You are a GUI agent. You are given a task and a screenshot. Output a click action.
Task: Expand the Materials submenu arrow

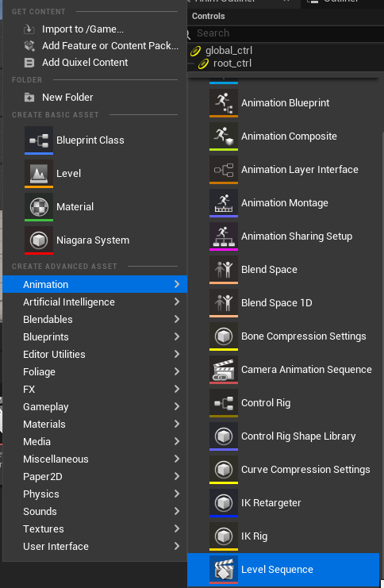coord(177,424)
